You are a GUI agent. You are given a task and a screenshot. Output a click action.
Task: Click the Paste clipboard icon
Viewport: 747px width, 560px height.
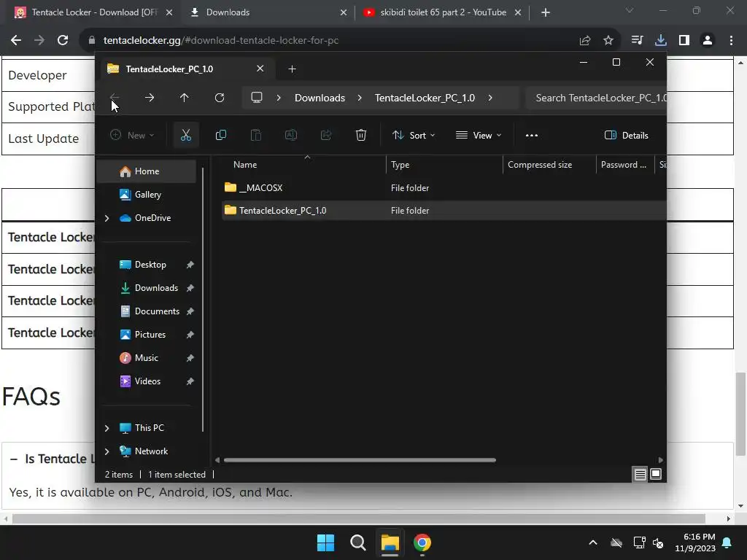pyautogui.click(x=256, y=135)
